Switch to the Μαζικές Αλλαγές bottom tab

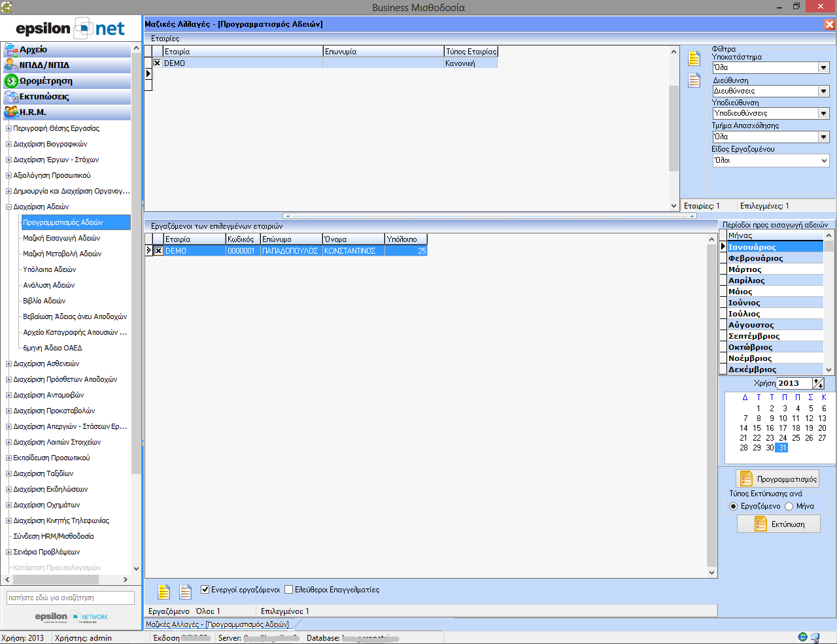[217, 624]
